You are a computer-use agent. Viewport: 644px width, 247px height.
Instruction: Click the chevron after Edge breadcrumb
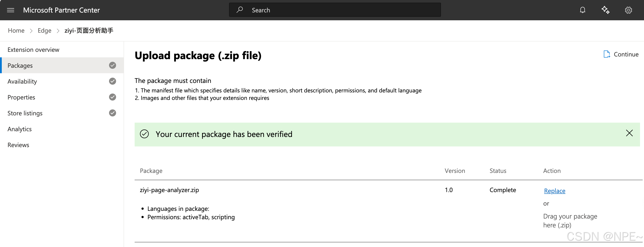(x=58, y=31)
